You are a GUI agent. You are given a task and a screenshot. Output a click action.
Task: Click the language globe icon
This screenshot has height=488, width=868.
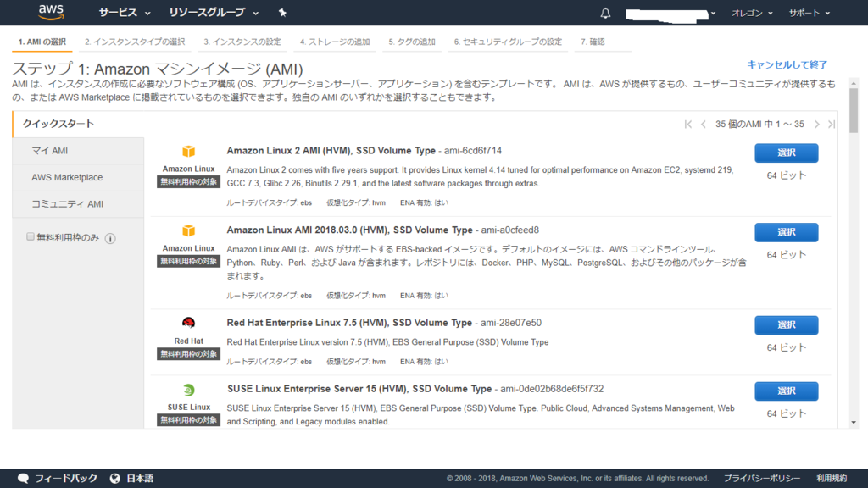114,479
